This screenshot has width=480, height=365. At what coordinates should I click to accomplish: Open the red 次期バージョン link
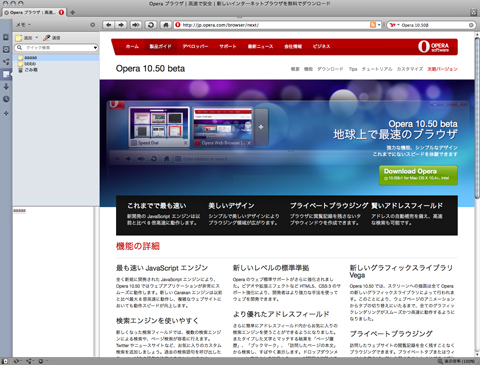442,69
